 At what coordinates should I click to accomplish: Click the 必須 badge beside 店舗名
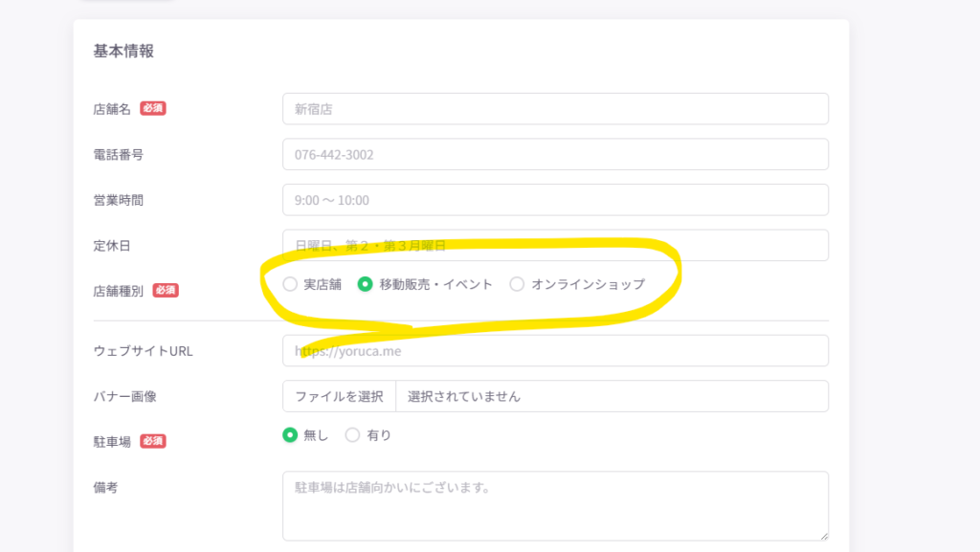[x=153, y=109]
